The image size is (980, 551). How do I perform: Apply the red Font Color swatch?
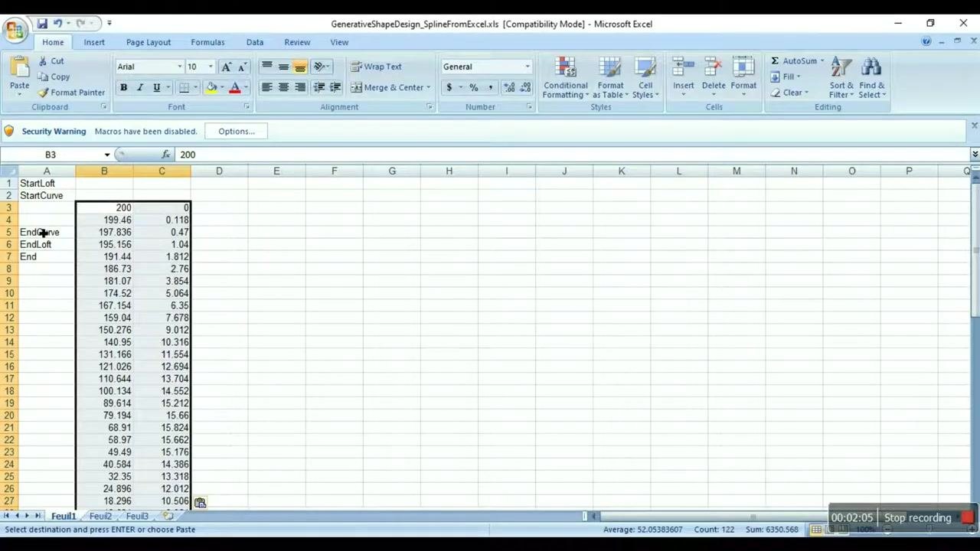click(x=235, y=88)
